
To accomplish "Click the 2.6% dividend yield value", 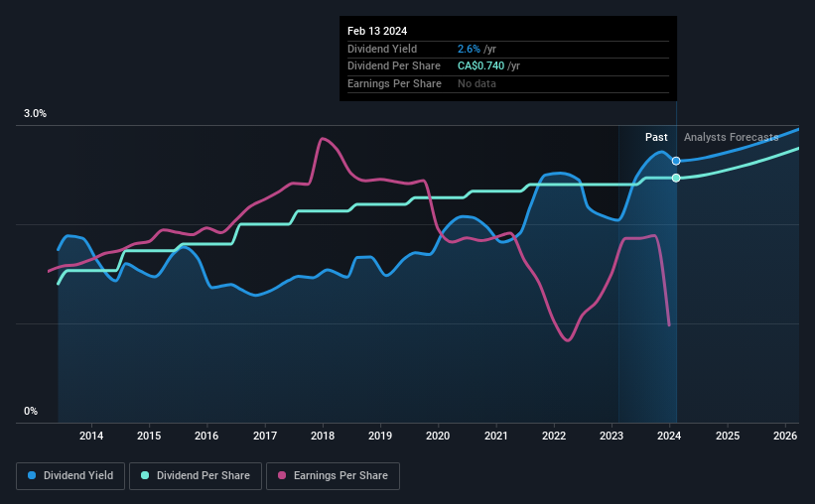I will 469,49.
